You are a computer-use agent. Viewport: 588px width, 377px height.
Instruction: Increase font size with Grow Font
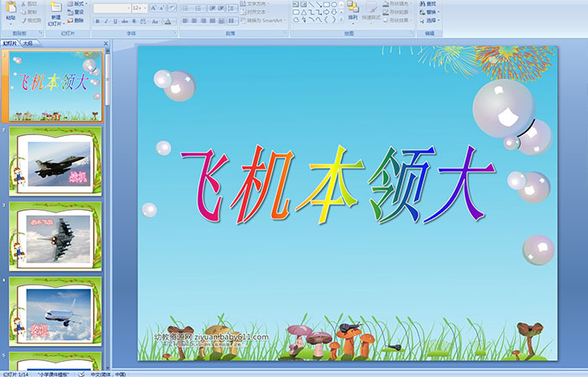154,8
